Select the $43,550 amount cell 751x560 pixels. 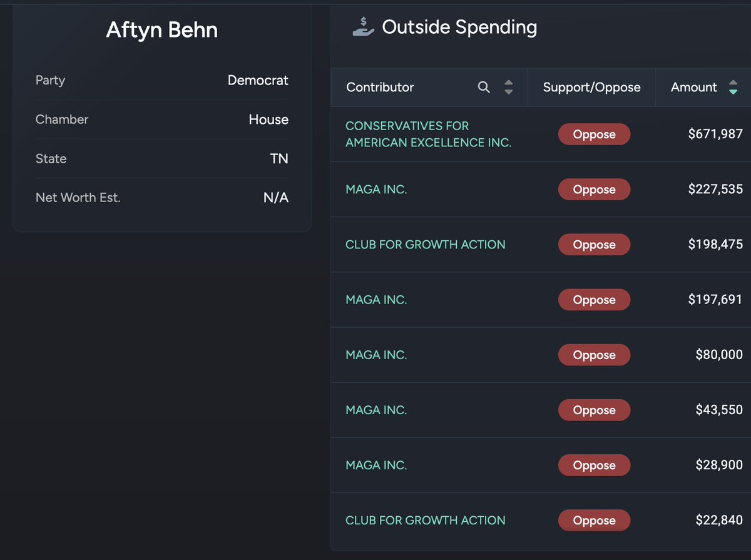pos(719,409)
